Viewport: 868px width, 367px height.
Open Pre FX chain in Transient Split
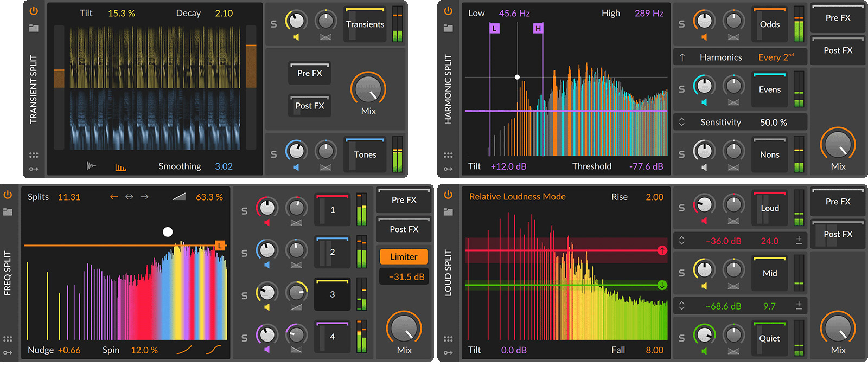click(310, 73)
